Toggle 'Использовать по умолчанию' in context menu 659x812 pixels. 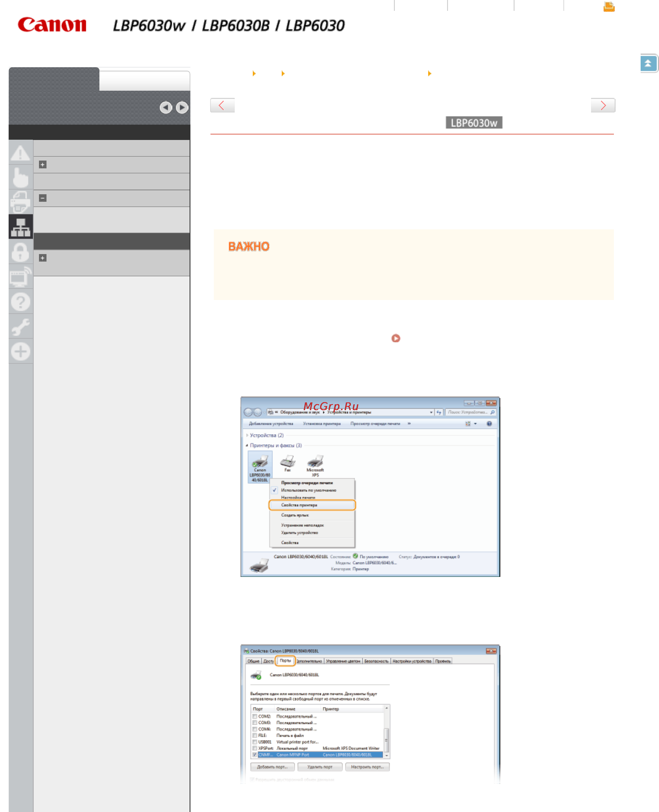coord(308,490)
